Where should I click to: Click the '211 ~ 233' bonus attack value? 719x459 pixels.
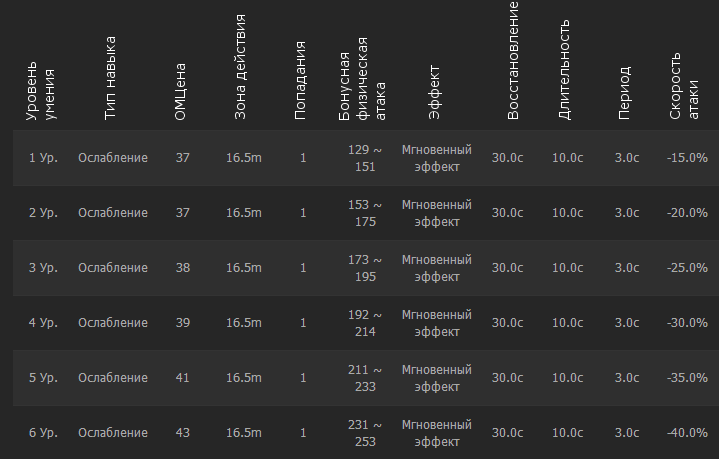click(365, 378)
